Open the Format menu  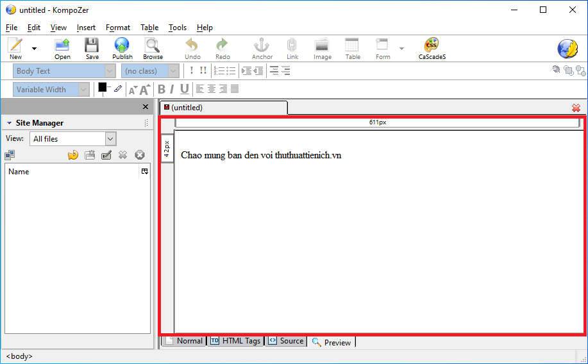point(118,28)
